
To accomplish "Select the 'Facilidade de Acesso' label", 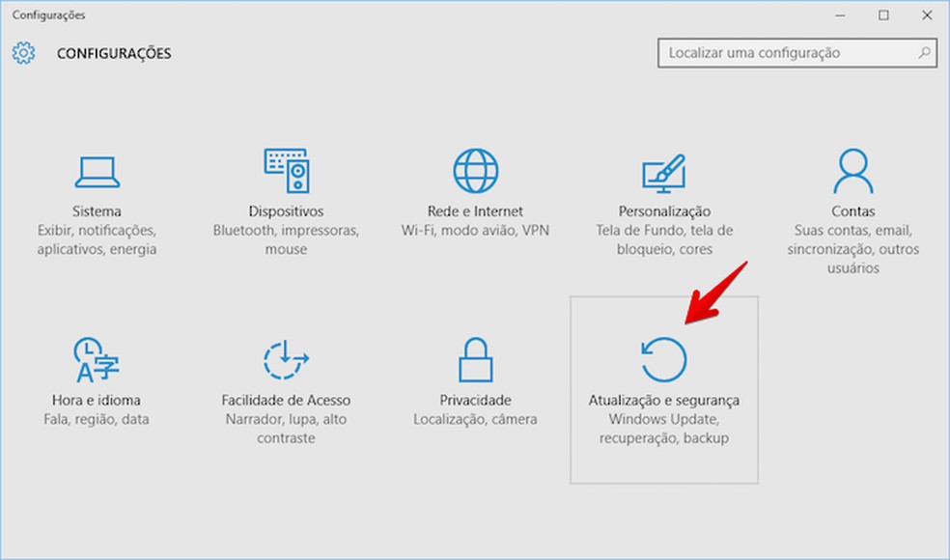I will (286, 401).
